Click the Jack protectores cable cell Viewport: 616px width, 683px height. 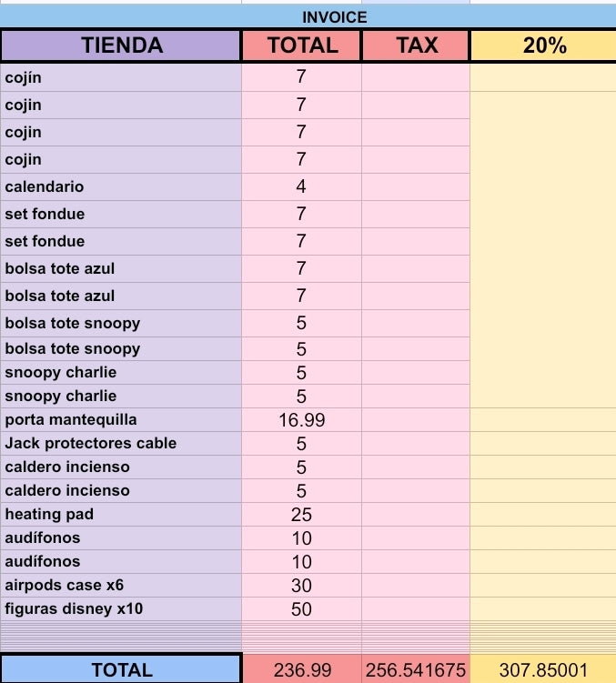pyautogui.click(x=121, y=444)
